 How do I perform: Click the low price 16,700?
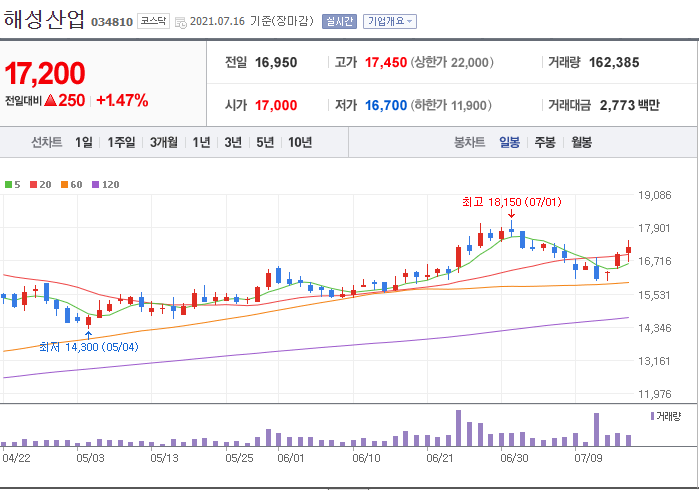(386, 105)
